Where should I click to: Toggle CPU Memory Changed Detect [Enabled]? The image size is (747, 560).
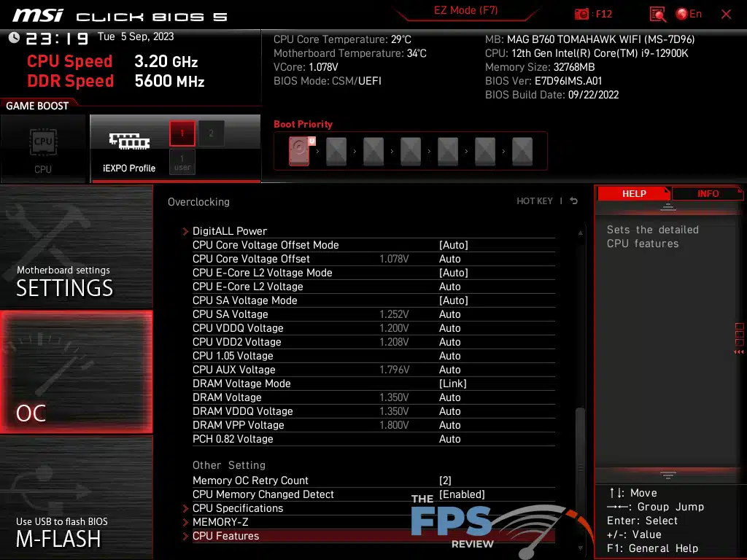(462, 494)
